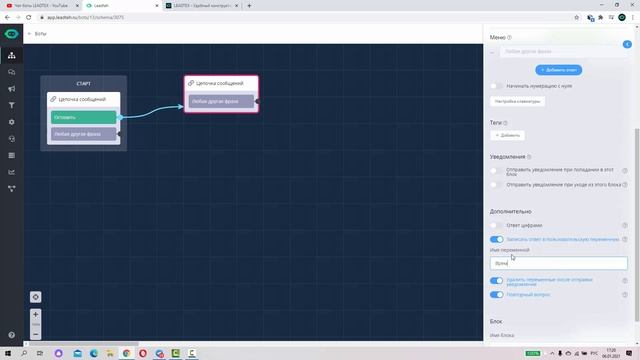This screenshot has height=360, width=640.
Task: Click green Оставить button in START block
Action: (83, 117)
